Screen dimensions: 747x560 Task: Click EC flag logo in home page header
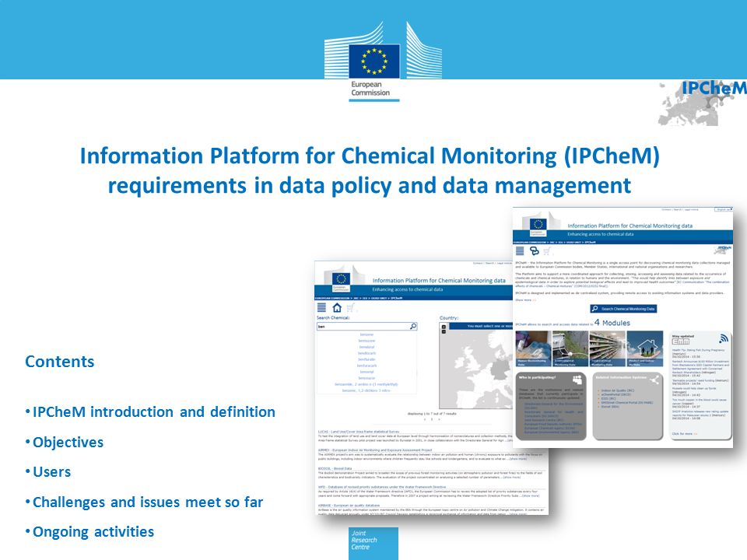[538, 226]
